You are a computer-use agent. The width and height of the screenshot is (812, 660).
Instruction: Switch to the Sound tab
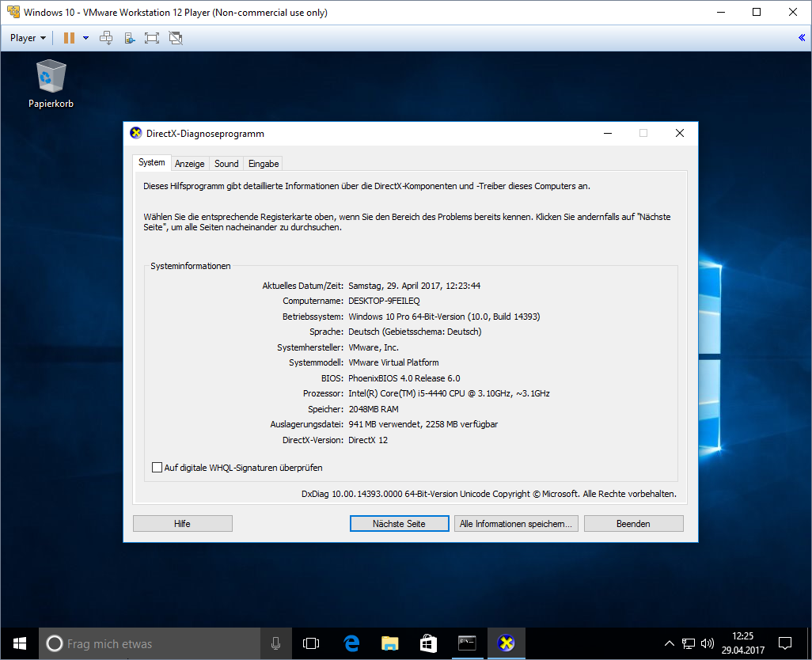pyautogui.click(x=226, y=164)
